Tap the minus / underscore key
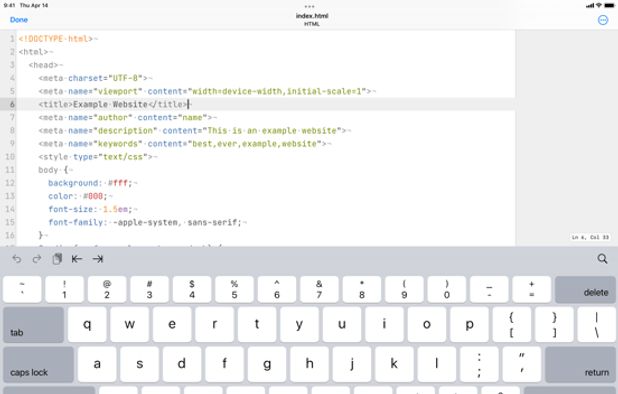Image resolution: width=618 pixels, height=394 pixels. click(x=489, y=290)
